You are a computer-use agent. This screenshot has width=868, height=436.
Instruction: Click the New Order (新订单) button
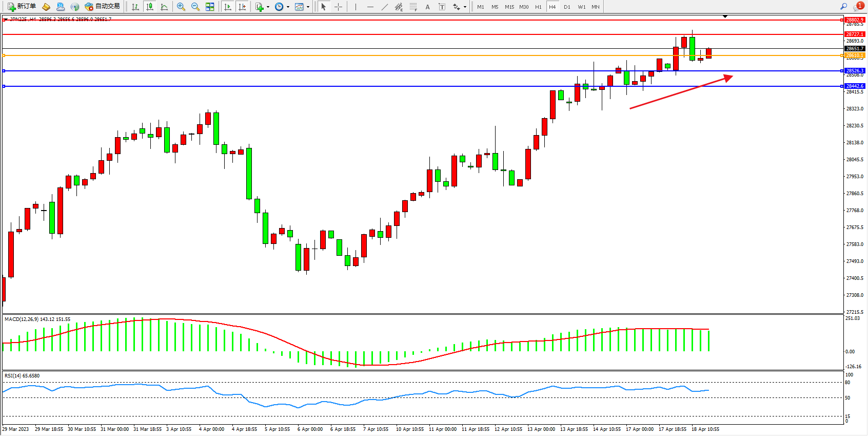tap(22, 7)
